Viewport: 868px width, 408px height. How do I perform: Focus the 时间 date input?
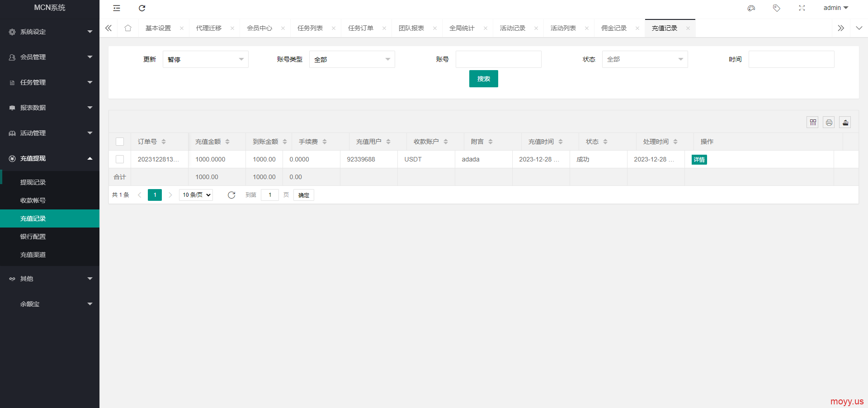(792, 59)
